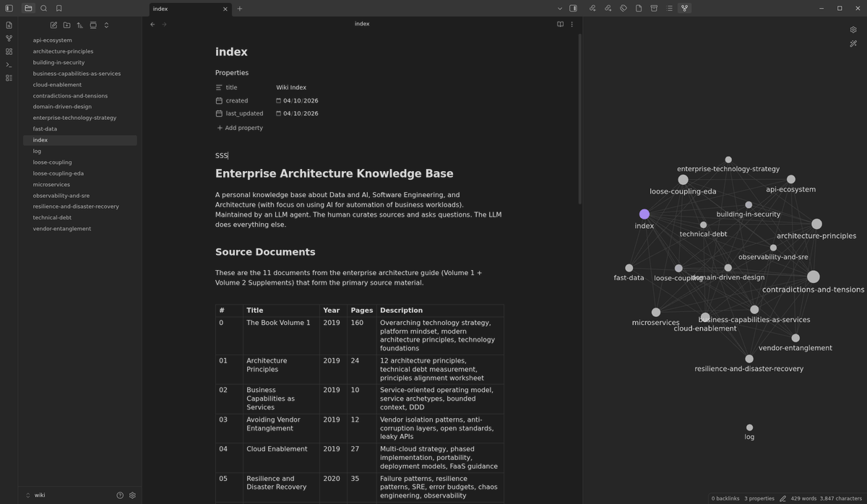The height and width of the screenshot is (504, 867).
Task: Open note more options menu
Action: (572, 25)
